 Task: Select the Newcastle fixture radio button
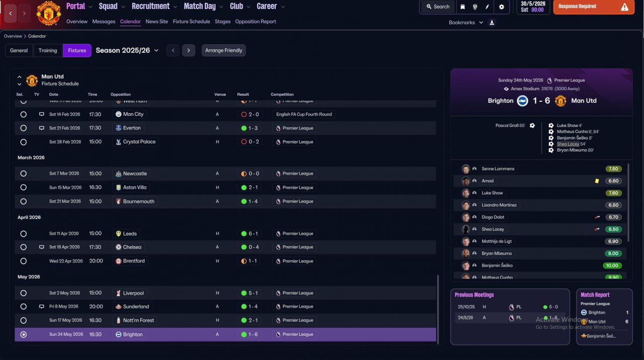(23, 174)
